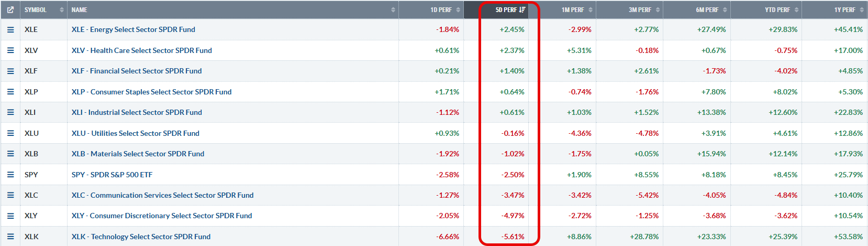Select the +29.83% YTD PERF value for XLE
Screen dimensions: 868x246
pyautogui.click(x=783, y=29)
